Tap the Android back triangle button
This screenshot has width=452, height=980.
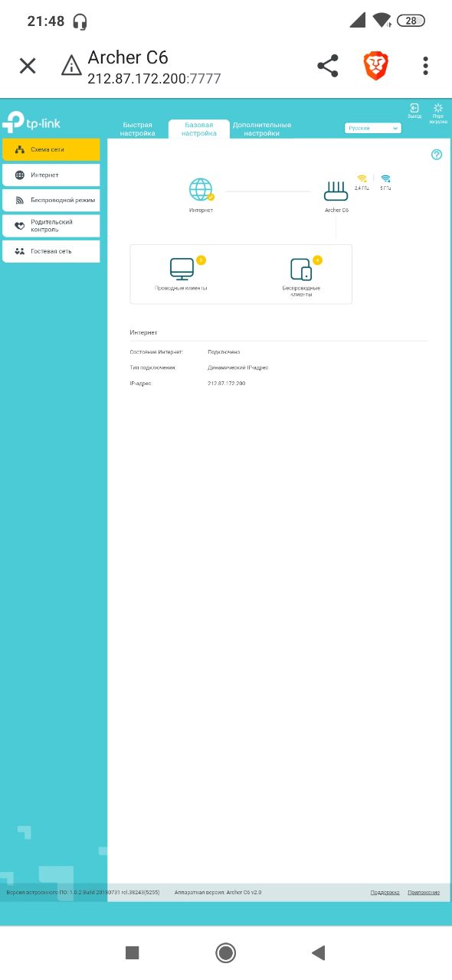click(x=319, y=952)
